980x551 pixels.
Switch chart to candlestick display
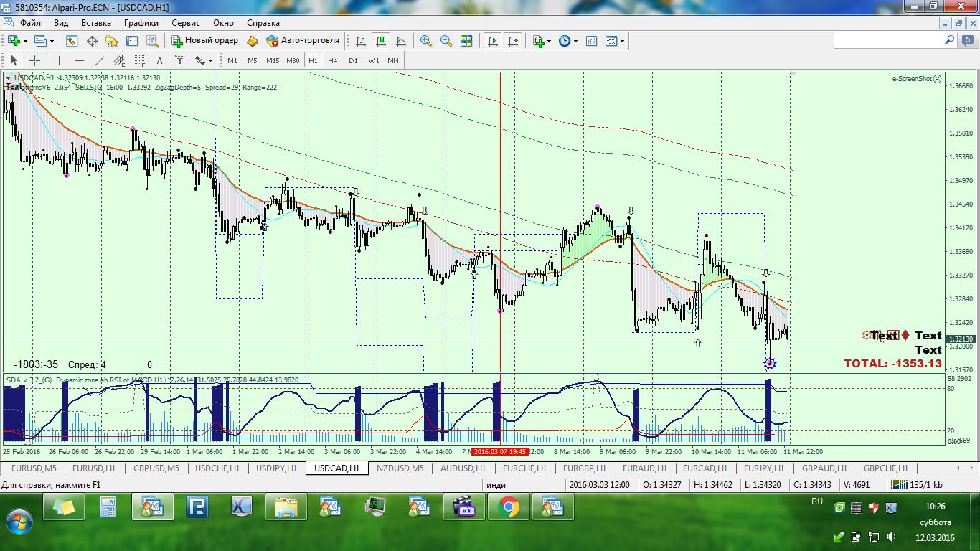381,41
